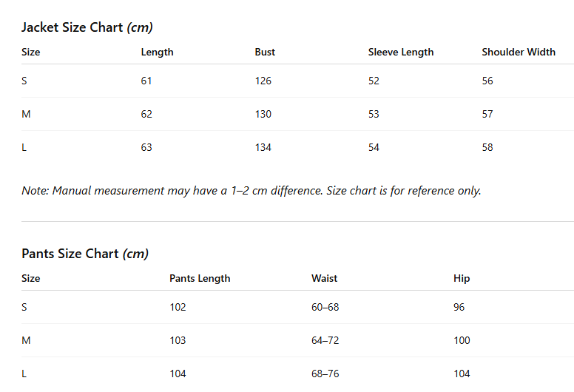Screen dimensions: 574x392
Task: Click the manual measurement note text
Action: tap(251, 191)
